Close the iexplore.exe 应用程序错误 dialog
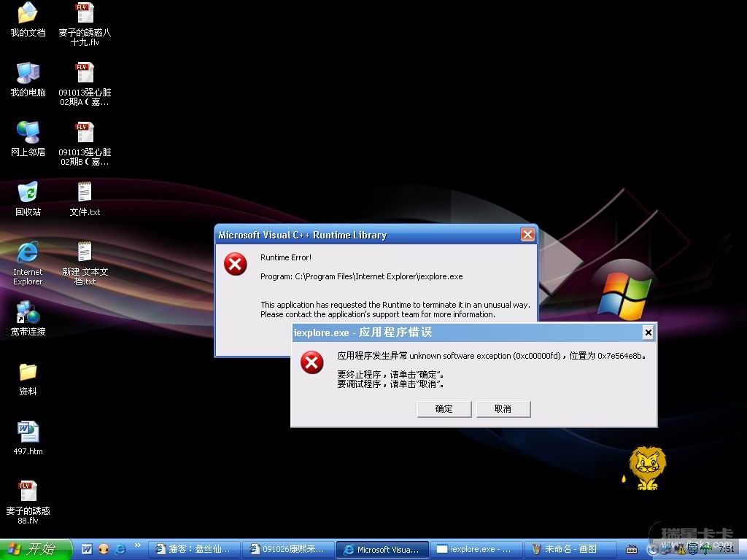This screenshot has width=747, height=560. pyautogui.click(x=648, y=332)
